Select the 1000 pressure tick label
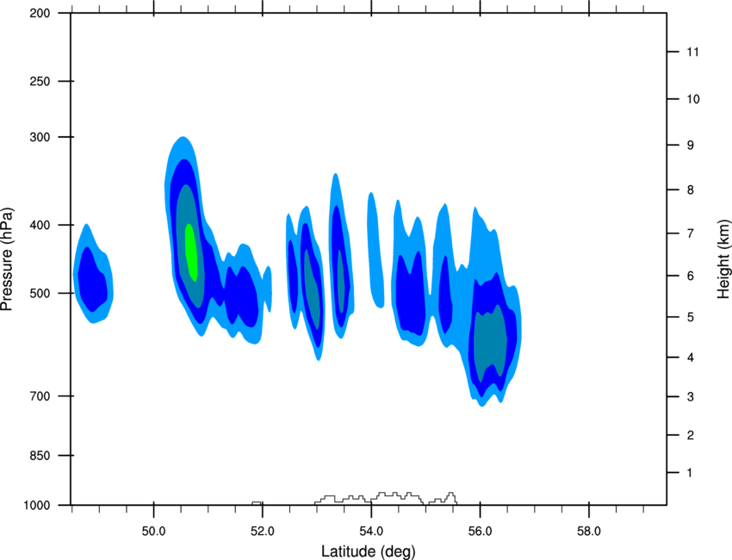The width and height of the screenshot is (732, 560). [x=36, y=506]
